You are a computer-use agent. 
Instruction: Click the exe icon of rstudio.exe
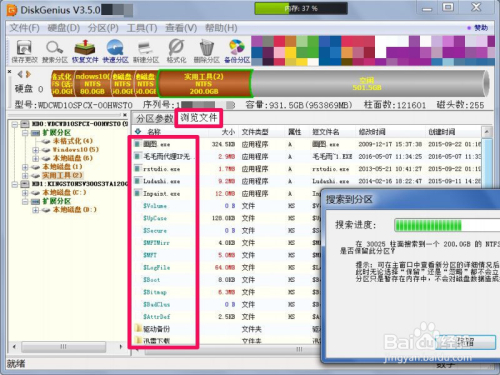(137, 169)
